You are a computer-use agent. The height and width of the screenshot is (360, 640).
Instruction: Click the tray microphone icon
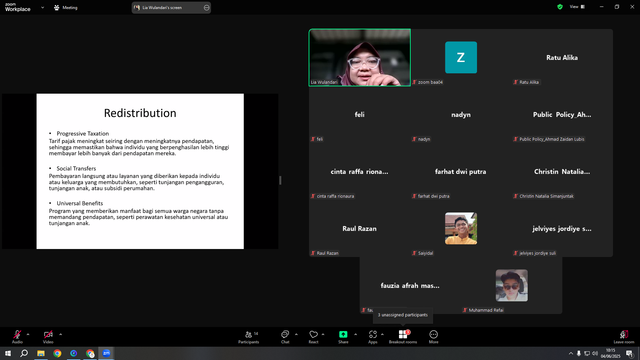click(x=578, y=353)
